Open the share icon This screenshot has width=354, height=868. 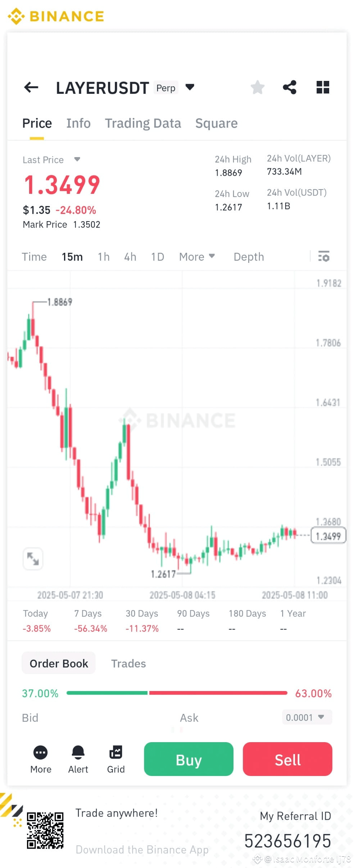pos(290,87)
